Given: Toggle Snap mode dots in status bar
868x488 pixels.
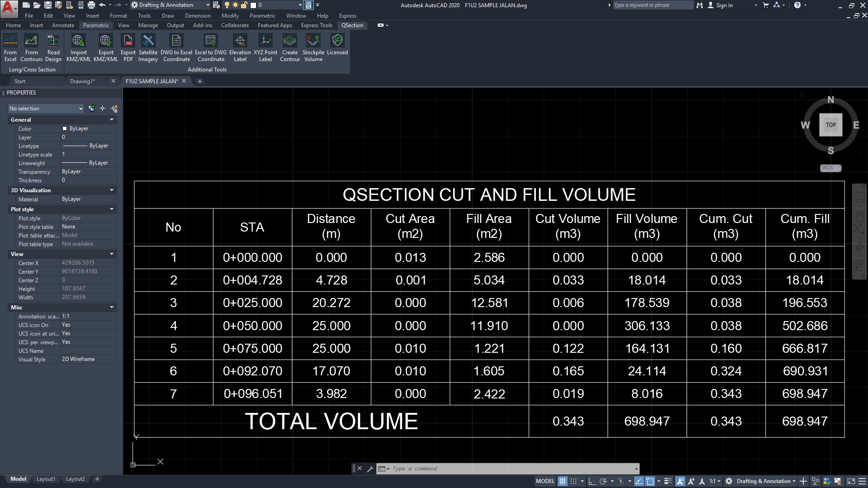Looking at the screenshot, I should click(x=574, y=481).
